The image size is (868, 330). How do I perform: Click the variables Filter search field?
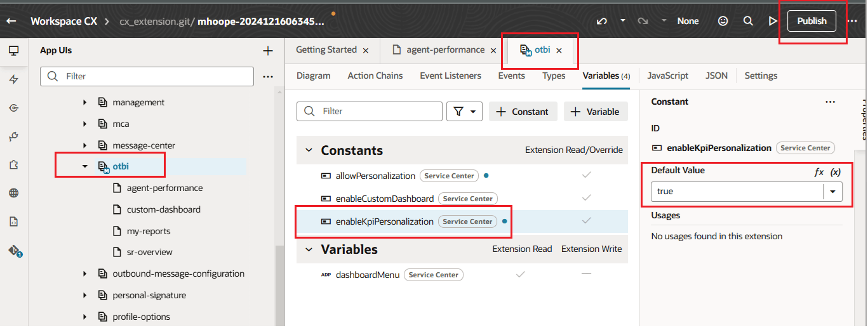point(370,111)
